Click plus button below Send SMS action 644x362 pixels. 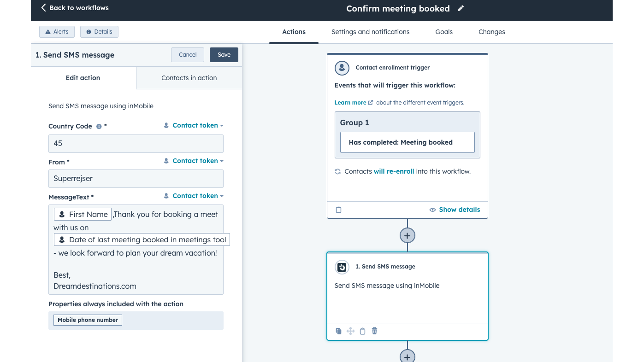tap(407, 356)
